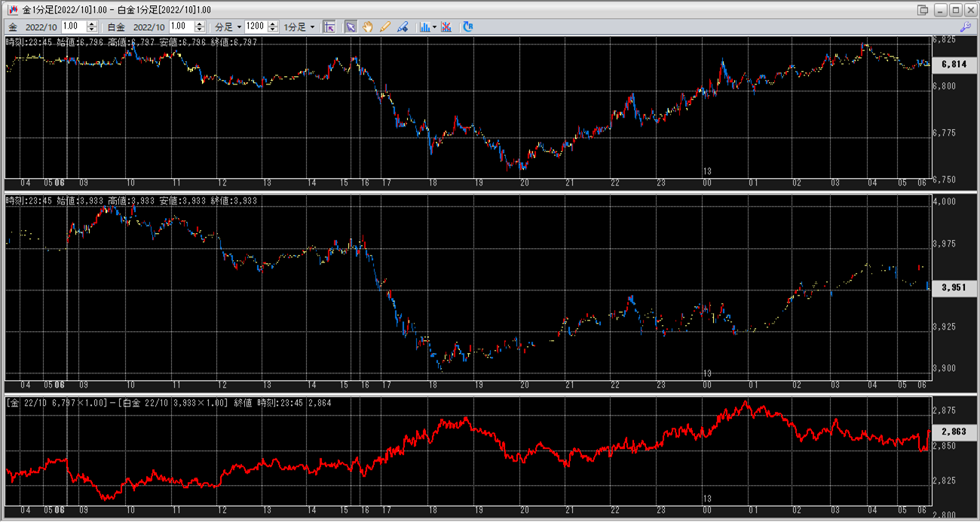The width and height of the screenshot is (980, 522).
Task: Click the bar count 1200 spinner arrows
Action: (271, 26)
